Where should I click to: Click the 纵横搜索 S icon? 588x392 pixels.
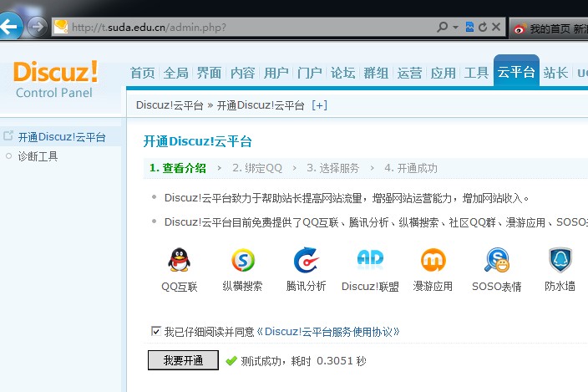pos(243,260)
